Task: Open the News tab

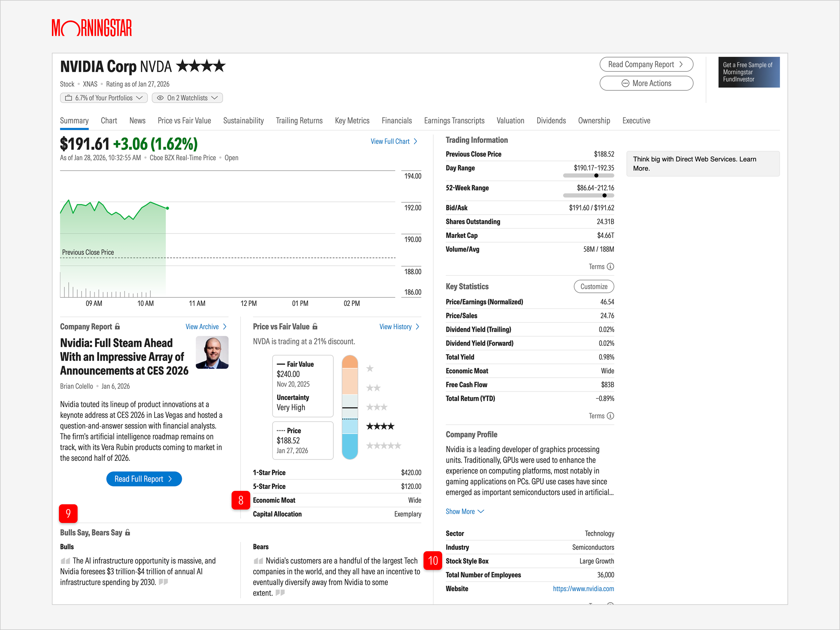Action: [137, 121]
